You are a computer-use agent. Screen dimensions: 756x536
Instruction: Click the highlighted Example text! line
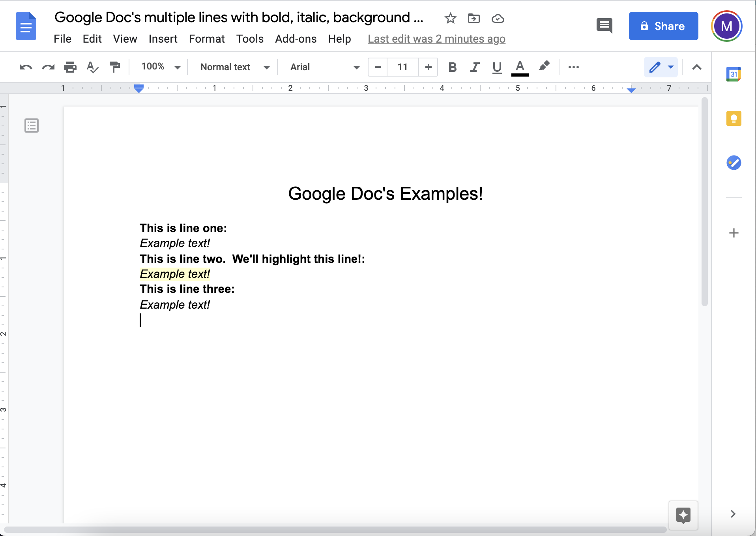point(175,274)
